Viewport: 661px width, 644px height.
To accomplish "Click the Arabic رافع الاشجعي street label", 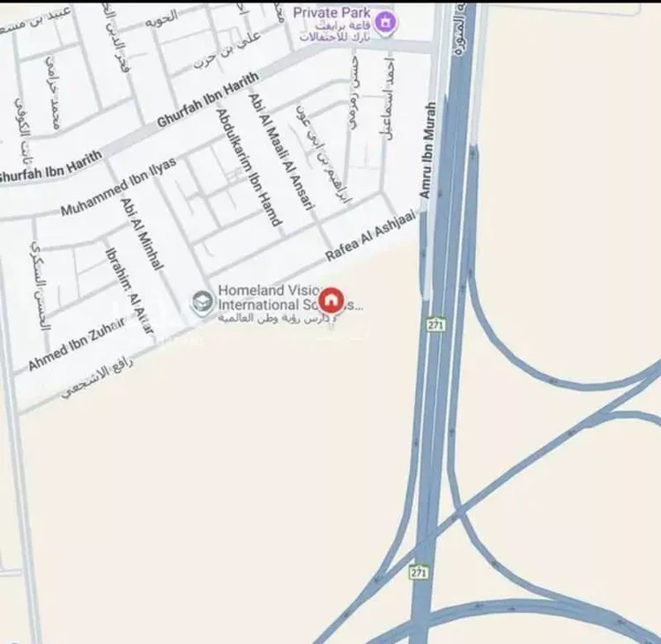I will pos(97,378).
